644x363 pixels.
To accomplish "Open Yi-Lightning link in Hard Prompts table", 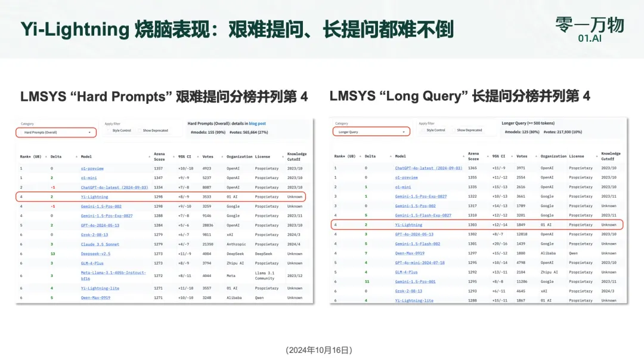I will tap(94, 197).
